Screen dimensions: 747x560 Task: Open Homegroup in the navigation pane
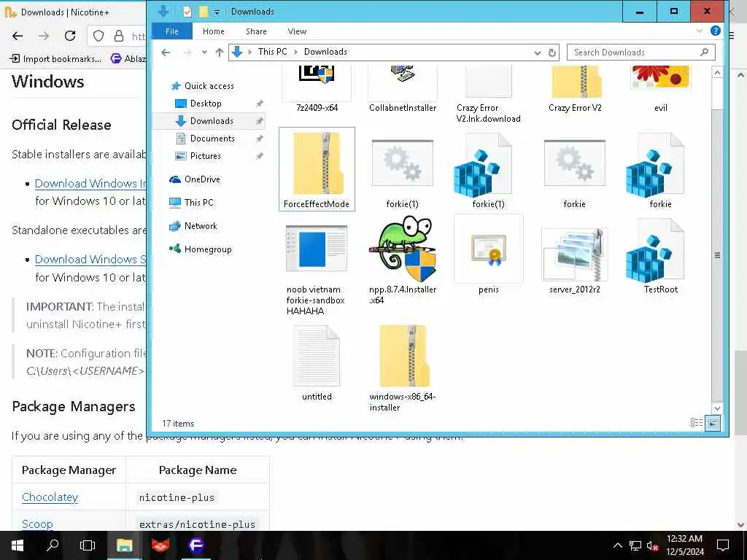[x=208, y=249]
